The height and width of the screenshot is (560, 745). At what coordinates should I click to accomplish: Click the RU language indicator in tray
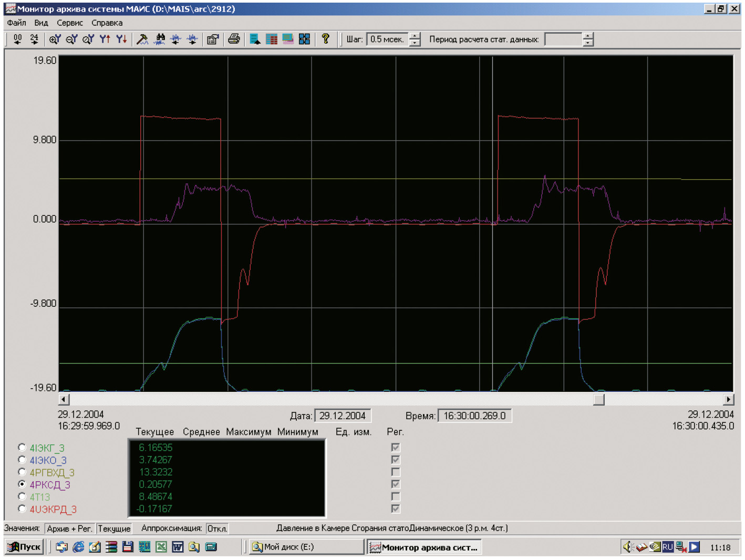(667, 547)
